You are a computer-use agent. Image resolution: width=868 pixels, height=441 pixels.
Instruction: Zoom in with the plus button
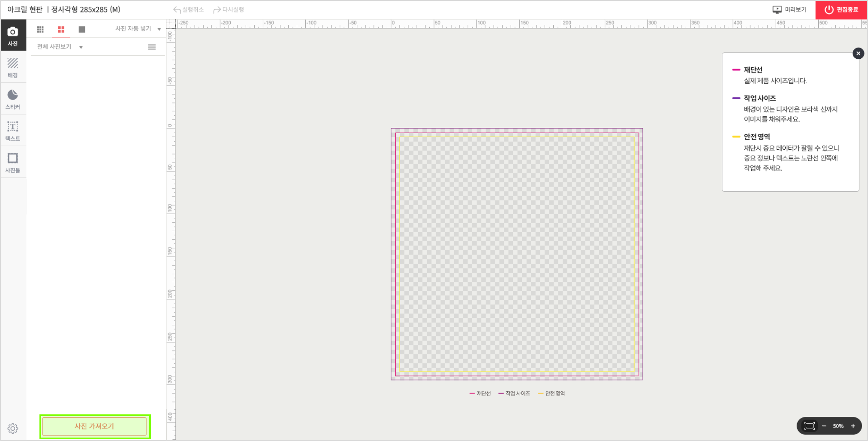pyautogui.click(x=853, y=426)
